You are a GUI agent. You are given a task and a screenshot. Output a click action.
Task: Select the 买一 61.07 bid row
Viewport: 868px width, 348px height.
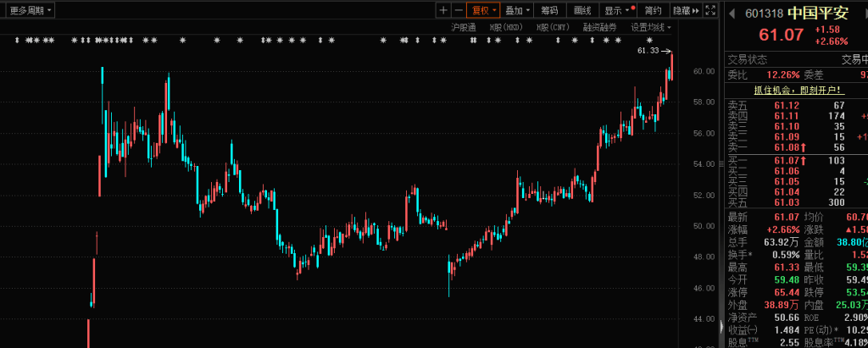(x=796, y=160)
